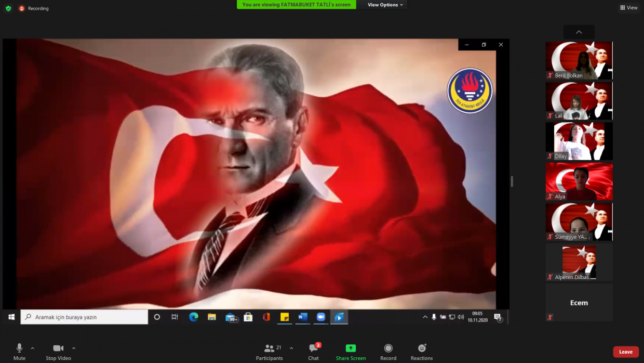Click tray volume speaker icon
Image resolution: width=644 pixels, height=363 pixels.
(x=461, y=317)
